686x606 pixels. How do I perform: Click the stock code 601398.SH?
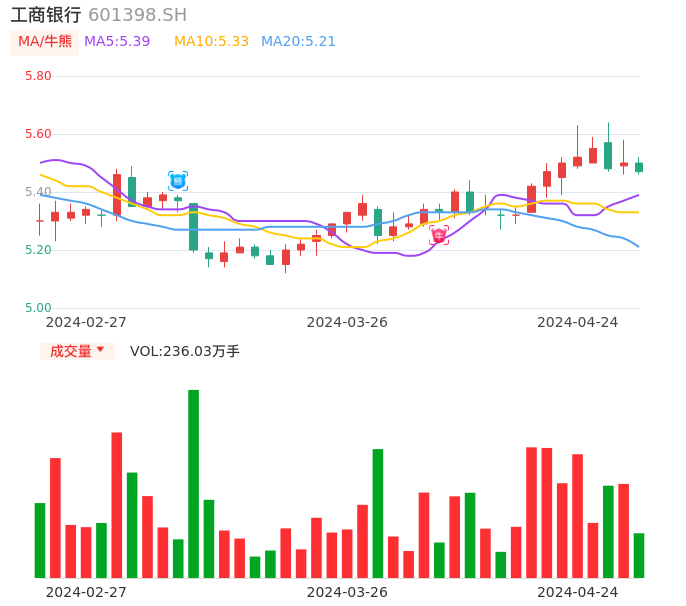pos(137,15)
